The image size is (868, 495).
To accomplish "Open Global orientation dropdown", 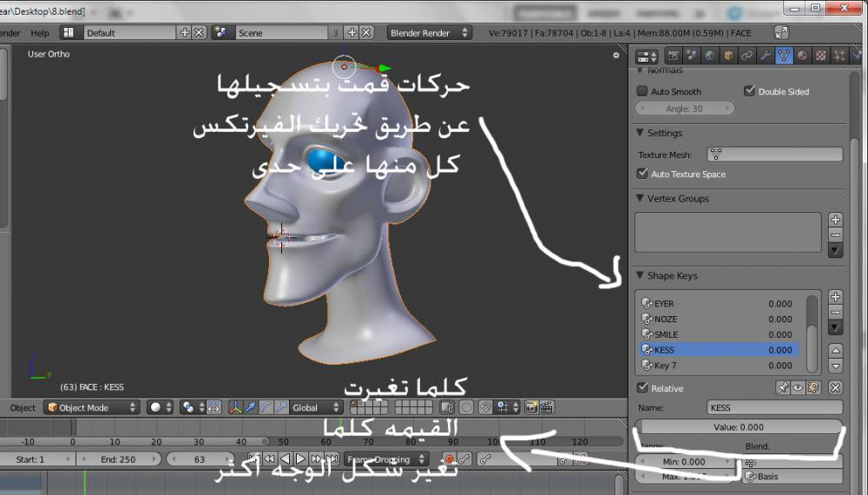I will pyautogui.click(x=316, y=407).
